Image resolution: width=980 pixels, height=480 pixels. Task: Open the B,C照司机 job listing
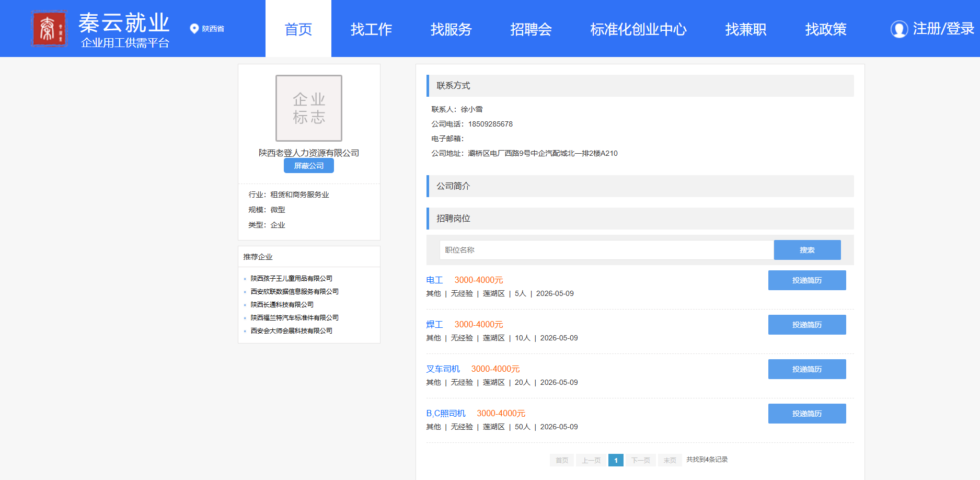(446, 414)
